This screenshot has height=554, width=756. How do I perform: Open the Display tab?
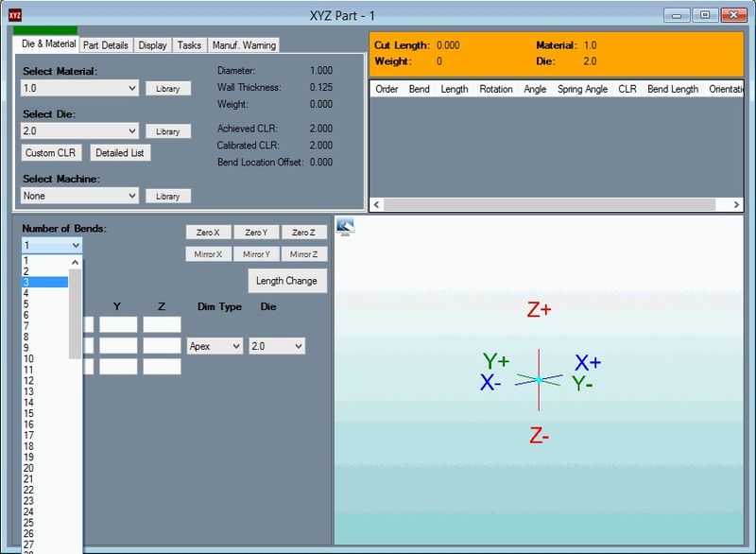click(x=152, y=44)
